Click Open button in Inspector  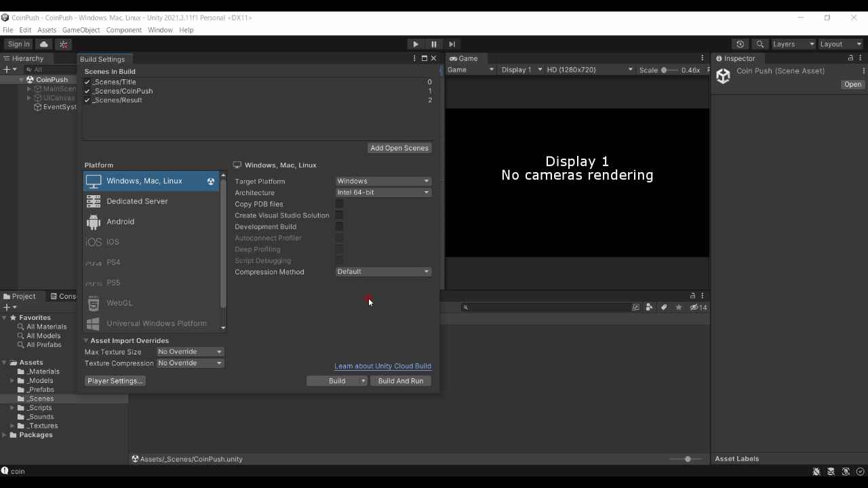click(x=852, y=85)
